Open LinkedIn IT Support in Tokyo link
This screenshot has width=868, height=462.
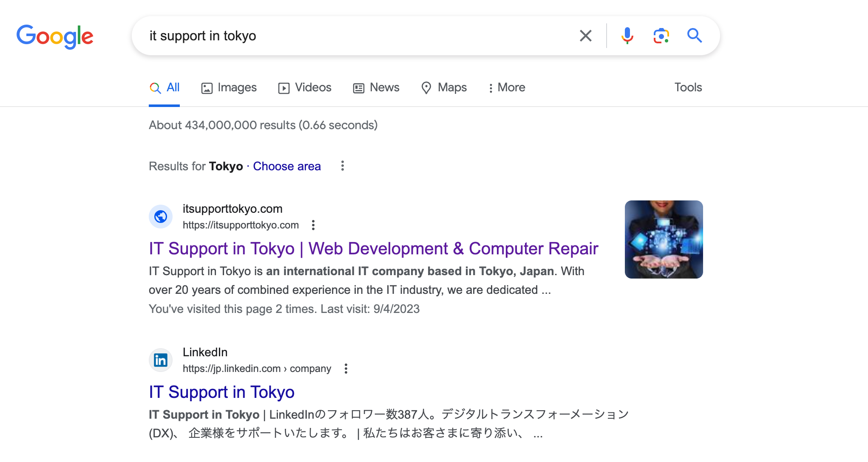pos(221,392)
